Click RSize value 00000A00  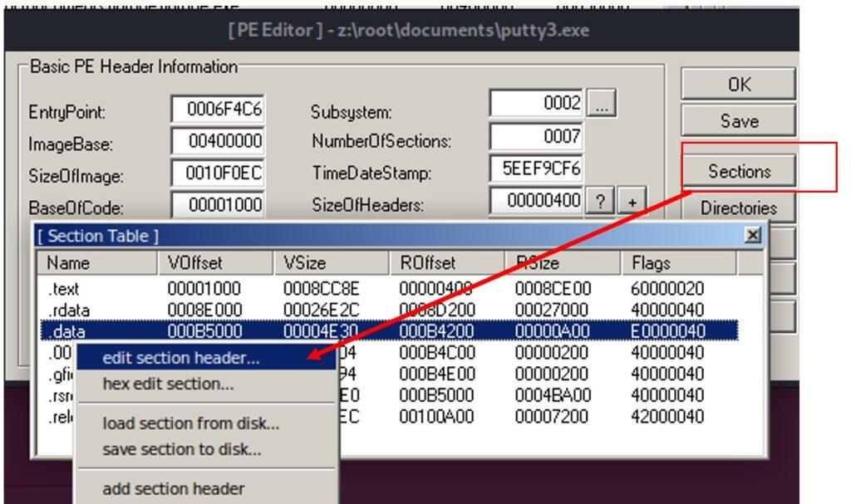(553, 331)
